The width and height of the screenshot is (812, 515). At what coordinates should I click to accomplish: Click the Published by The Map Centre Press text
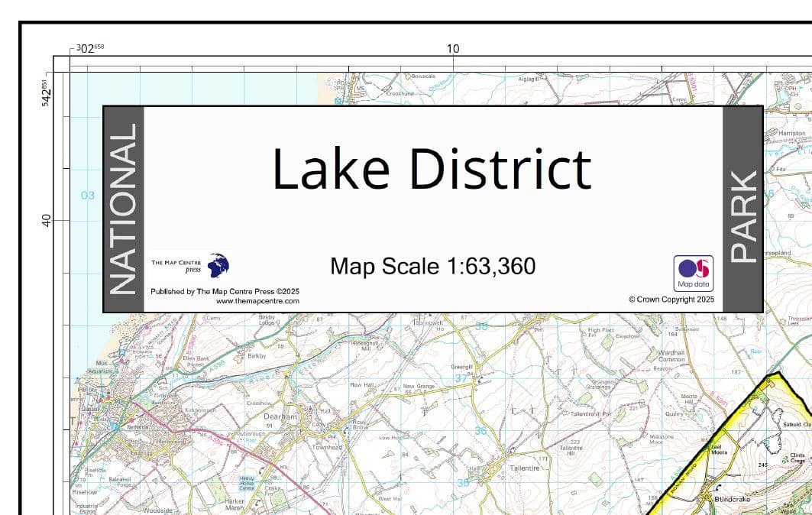point(225,291)
